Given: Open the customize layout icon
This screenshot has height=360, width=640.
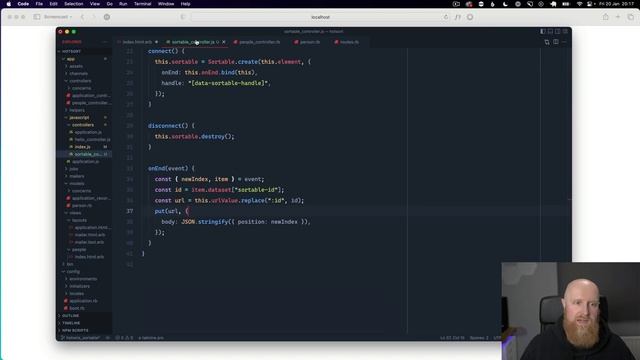Looking at the screenshot, I should coord(565,31).
